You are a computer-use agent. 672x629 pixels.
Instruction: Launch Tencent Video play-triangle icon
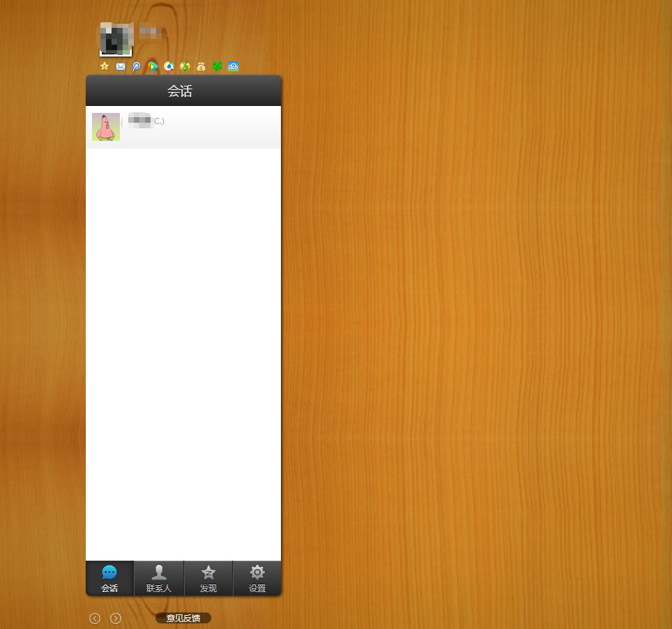[x=153, y=67]
